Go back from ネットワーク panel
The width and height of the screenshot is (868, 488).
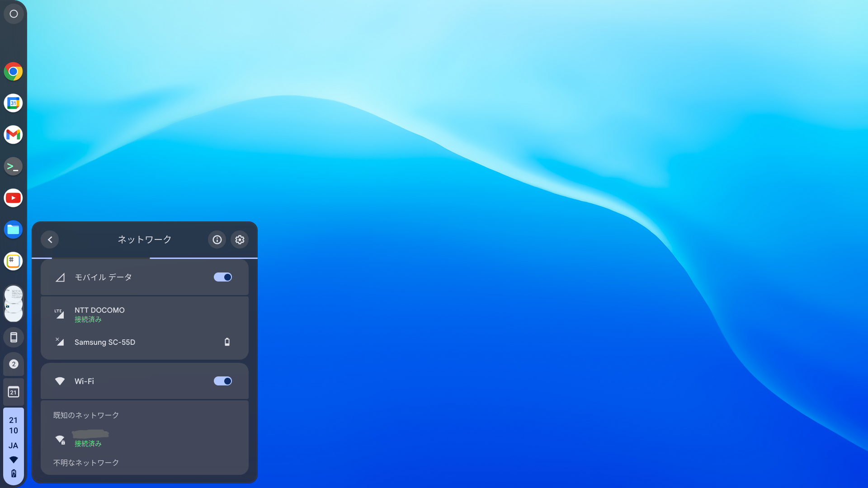[x=50, y=239]
